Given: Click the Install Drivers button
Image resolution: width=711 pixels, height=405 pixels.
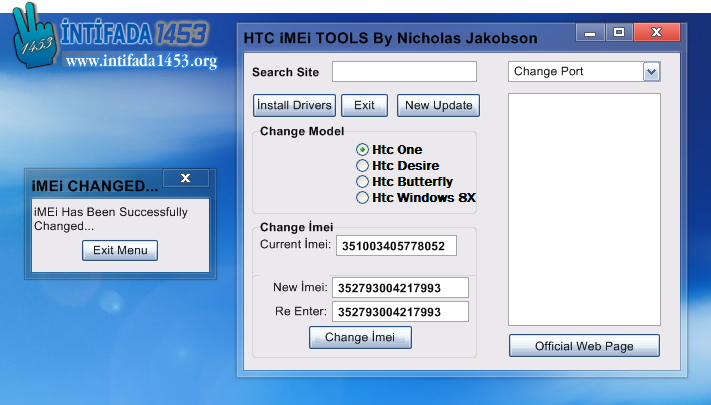Looking at the screenshot, I should pyautogui.click(x=294, y=105).
